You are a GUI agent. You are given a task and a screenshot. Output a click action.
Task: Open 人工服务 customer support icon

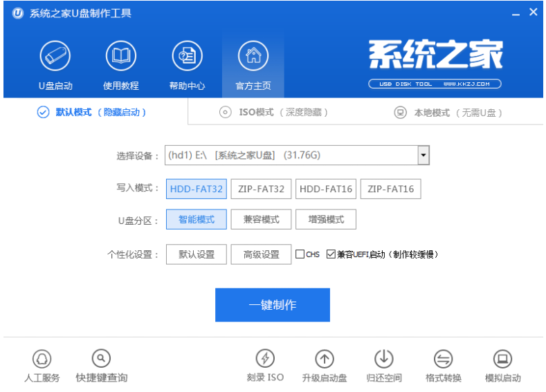(42, 358)
